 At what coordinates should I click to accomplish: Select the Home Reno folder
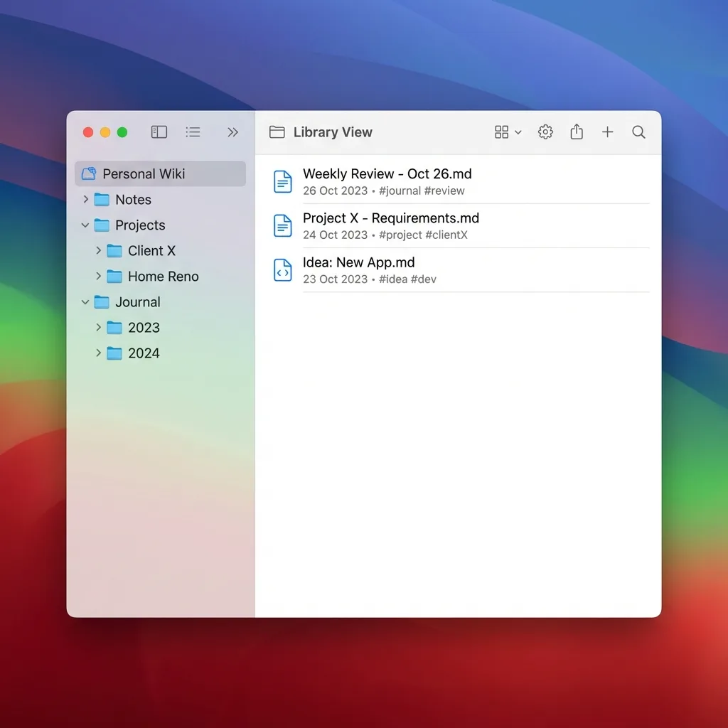163,277
